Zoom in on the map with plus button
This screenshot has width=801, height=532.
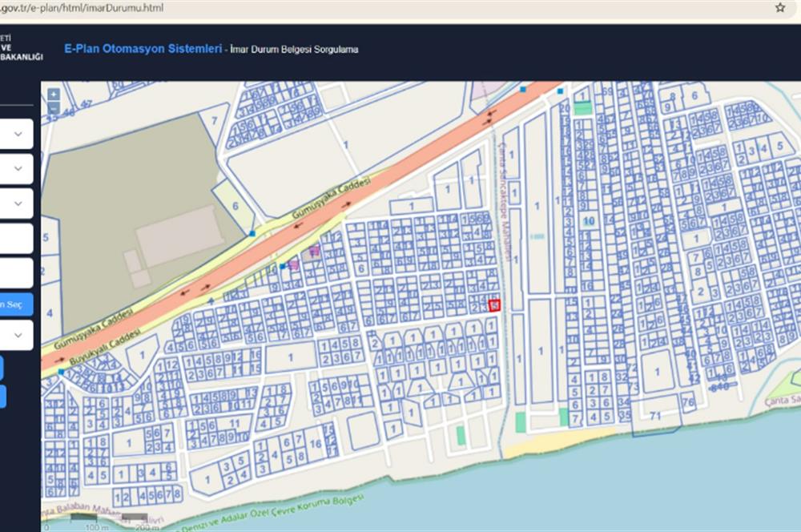click(53, 94)
